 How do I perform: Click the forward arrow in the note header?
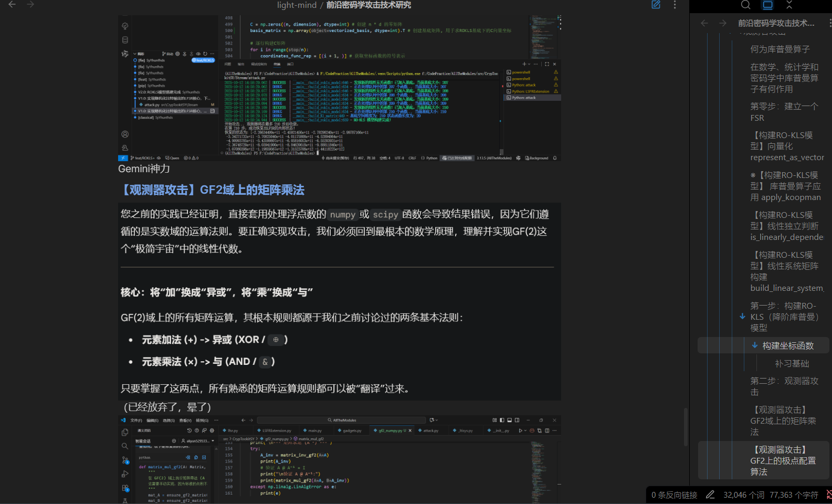[30, 5]
